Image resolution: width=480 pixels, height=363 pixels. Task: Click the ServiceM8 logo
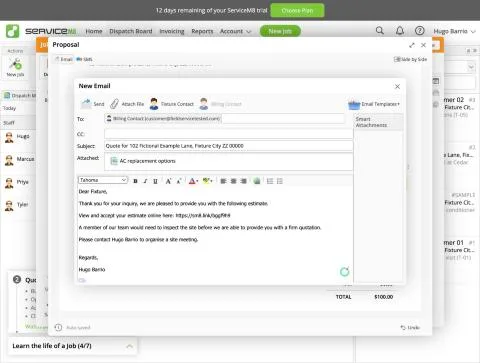(41, 31)
